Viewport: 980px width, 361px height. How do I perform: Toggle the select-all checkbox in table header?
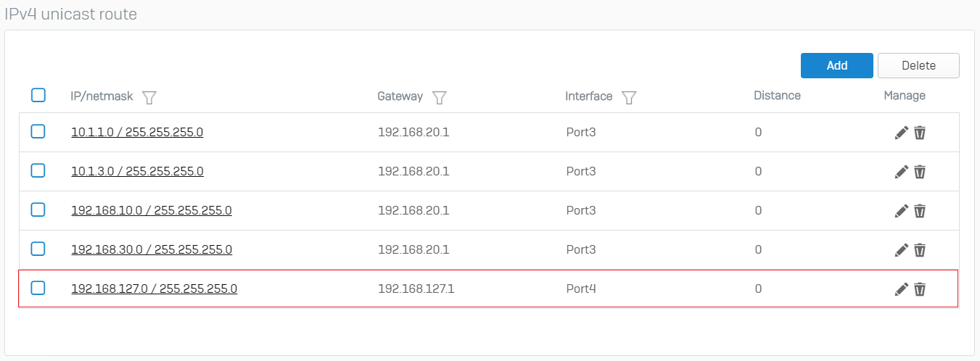(x=38, y=95)
